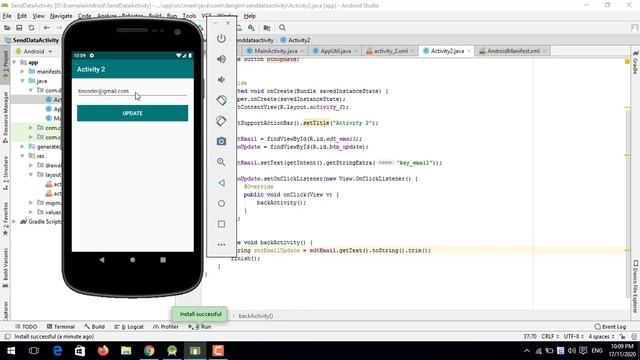This screenshot has height=360, width=640.
Task: Raise the emulator volume
Action: [221, 59]
